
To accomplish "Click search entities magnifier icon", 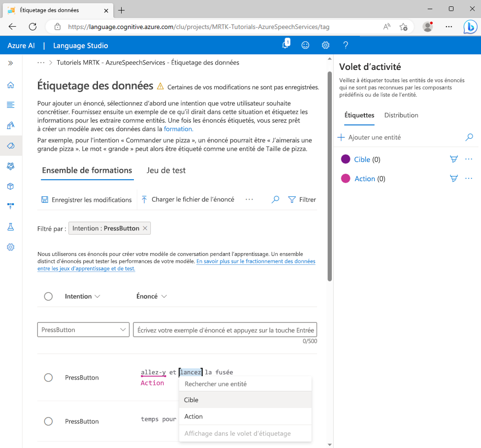I will [469, 137].
